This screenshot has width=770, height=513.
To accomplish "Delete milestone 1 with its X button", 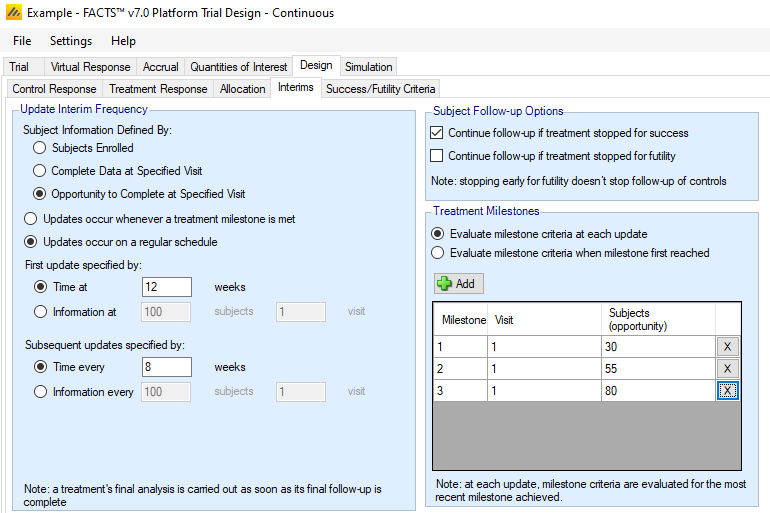I will 728,347.
